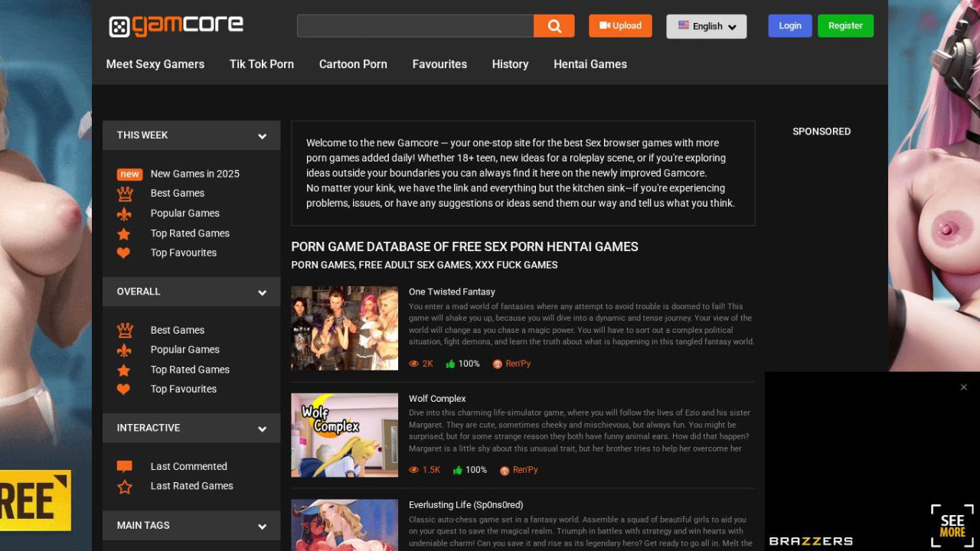Open the Cartoon Porn menu item

[353, 64]
